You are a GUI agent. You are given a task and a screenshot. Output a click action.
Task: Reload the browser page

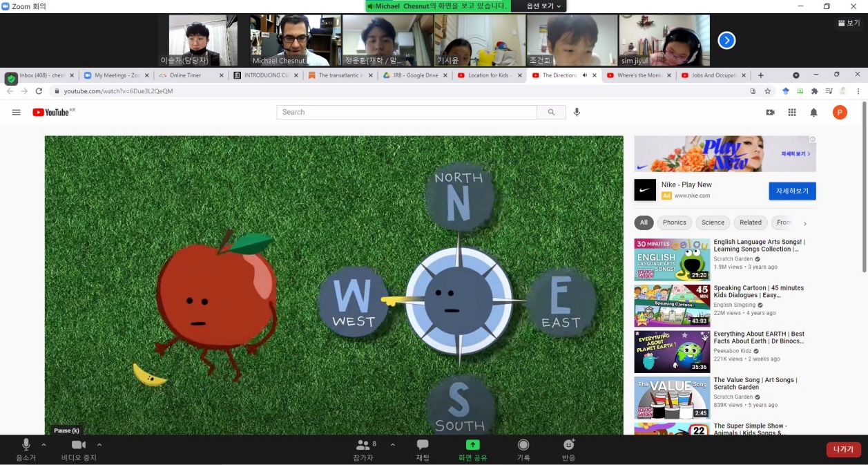click(x=39, y=91)
